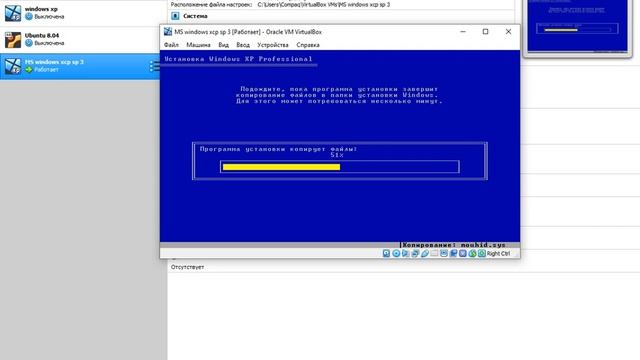Click the windows xp VM icon in list
The width and height of the screenshot is (640, 360).
[x=13, y=13]
